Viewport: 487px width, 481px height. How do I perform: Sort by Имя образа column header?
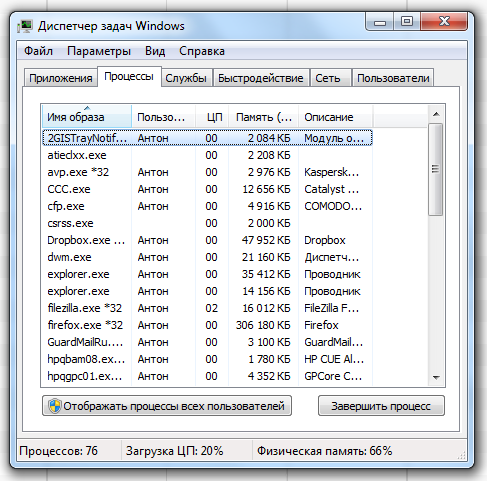(x=86, y=117)
